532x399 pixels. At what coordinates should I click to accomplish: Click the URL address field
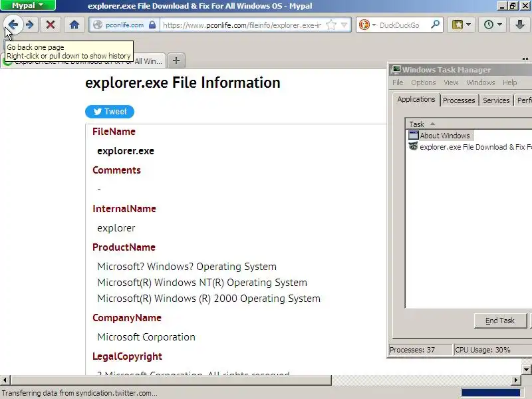click(242, 25)
